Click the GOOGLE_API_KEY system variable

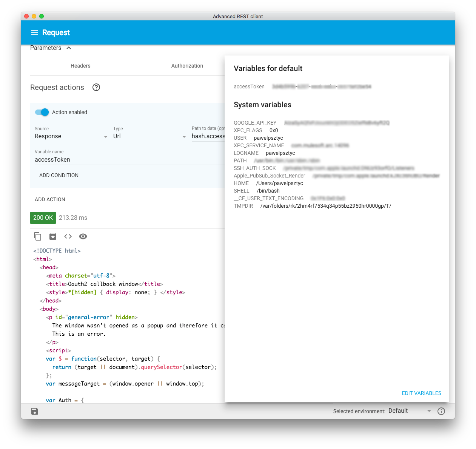255,123
